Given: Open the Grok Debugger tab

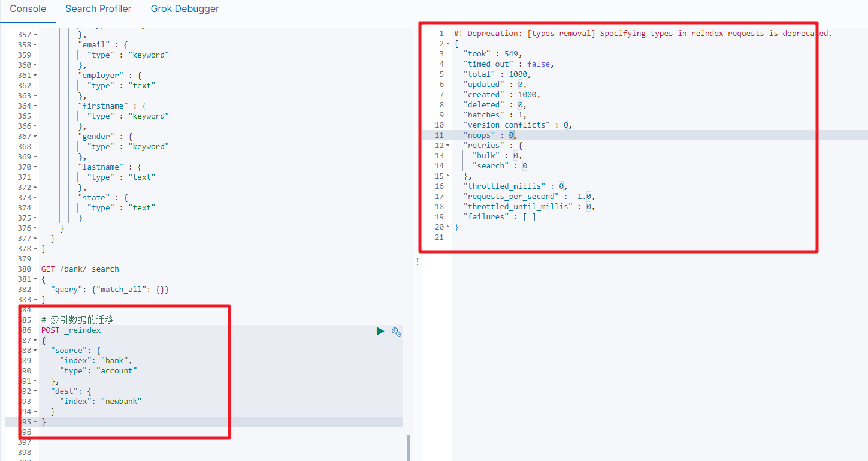Looking at the screenshot, I should [x=185, y=9].
